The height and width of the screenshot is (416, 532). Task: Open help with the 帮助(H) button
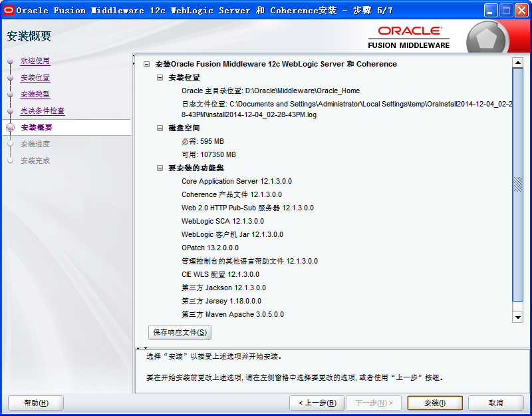click(36, 403)
